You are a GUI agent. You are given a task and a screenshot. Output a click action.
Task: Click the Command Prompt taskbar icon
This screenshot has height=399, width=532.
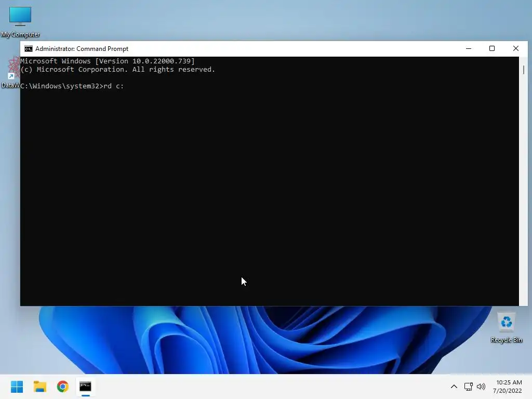point(86,387)
